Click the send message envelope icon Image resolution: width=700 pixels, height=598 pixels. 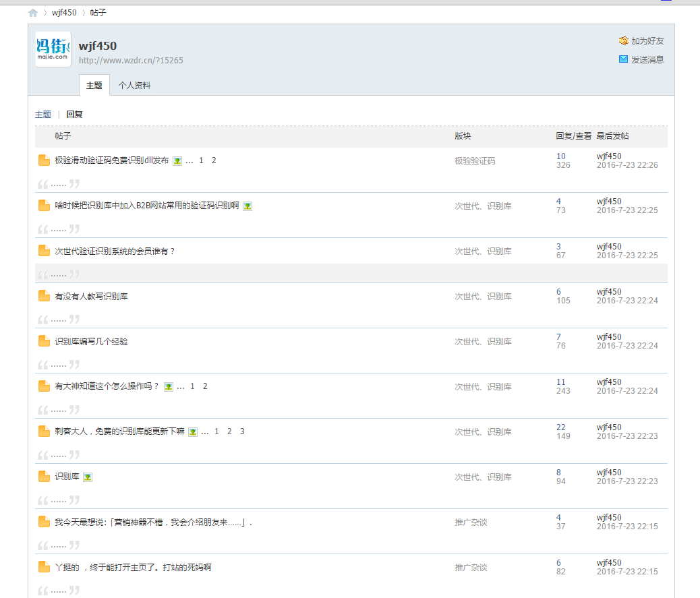click(x=623, y=59)
